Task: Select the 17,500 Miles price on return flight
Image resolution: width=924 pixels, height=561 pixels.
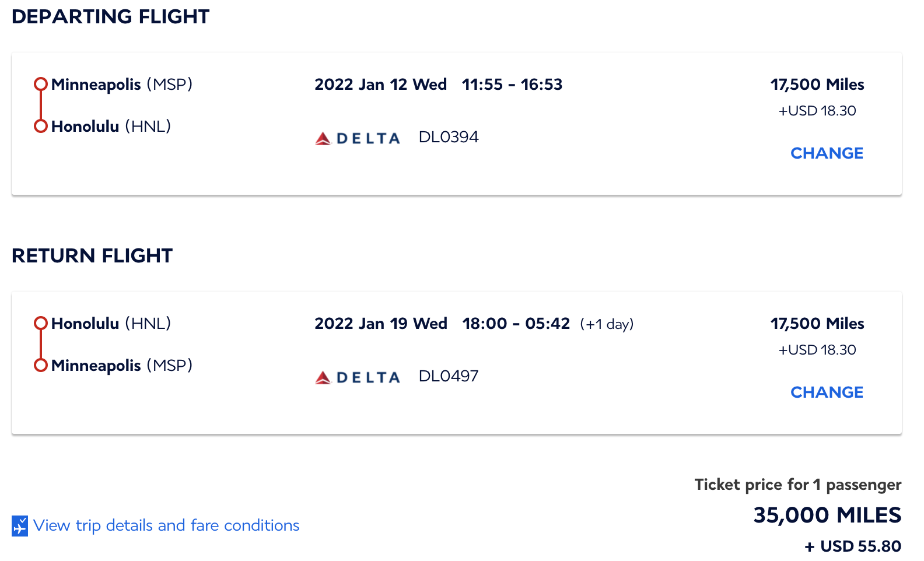Action: point(817,323)
